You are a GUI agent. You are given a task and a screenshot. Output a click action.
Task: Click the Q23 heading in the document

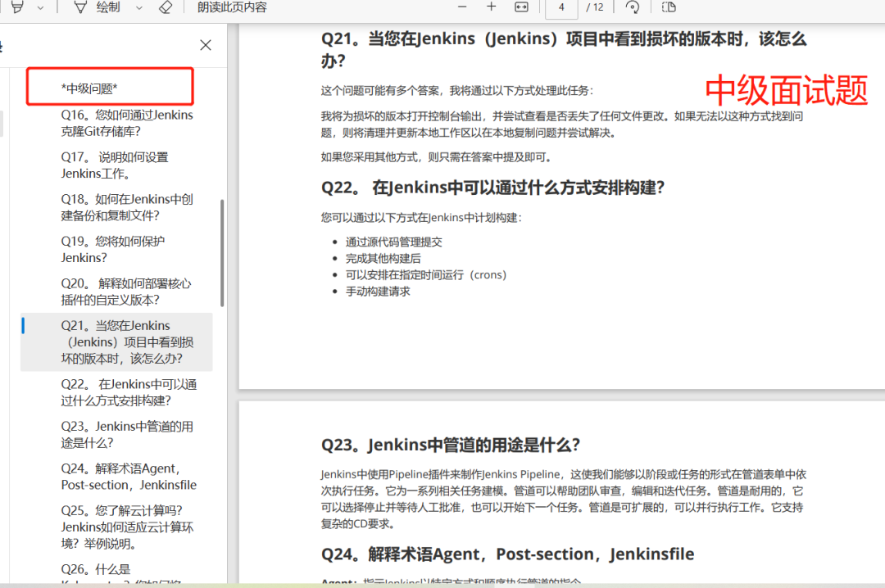451,445
